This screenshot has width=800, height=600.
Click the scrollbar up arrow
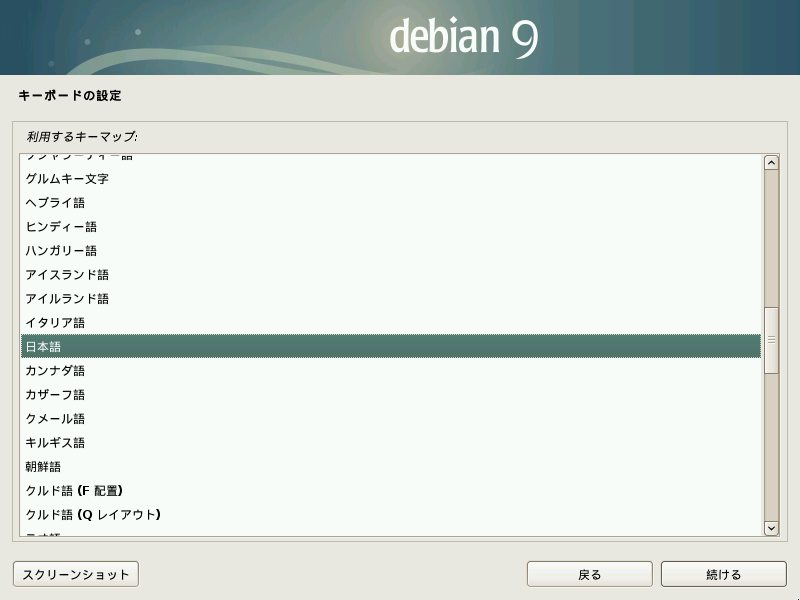771,163
